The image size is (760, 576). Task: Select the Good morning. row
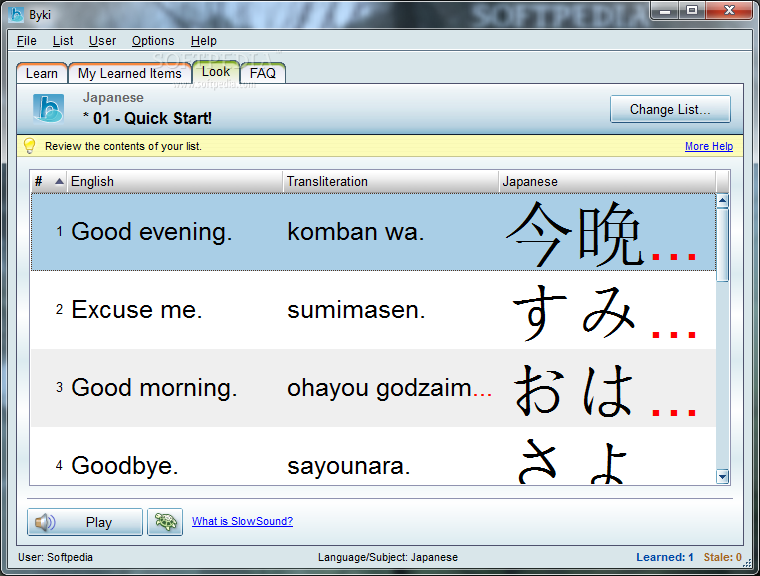(x=373, y=388)
